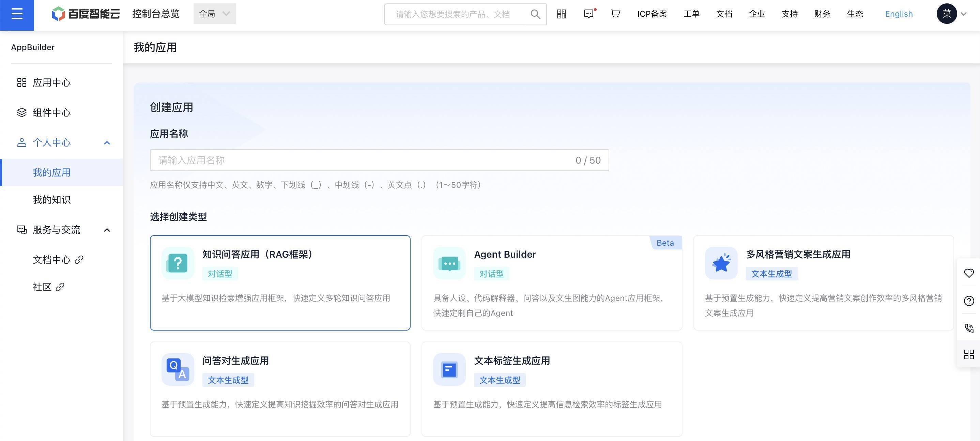The height and width of the screenshot is (441, 980).
Task: Click link icon next to 文档中心
Action: pos(79,260)
